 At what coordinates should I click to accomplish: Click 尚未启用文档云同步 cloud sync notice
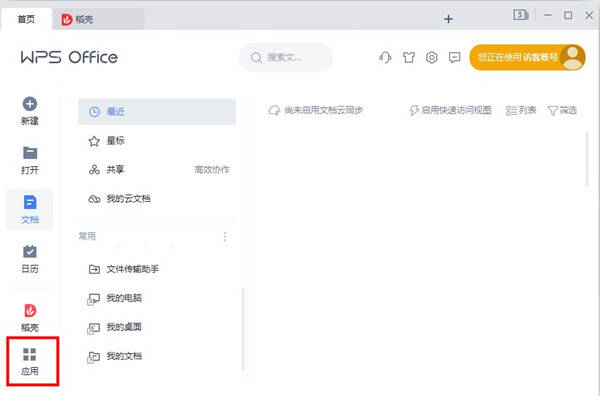pos(315,110)
